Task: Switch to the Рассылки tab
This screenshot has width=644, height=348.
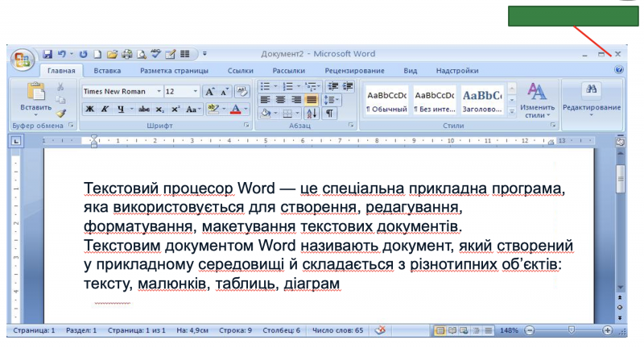Action: coord(289,71)
